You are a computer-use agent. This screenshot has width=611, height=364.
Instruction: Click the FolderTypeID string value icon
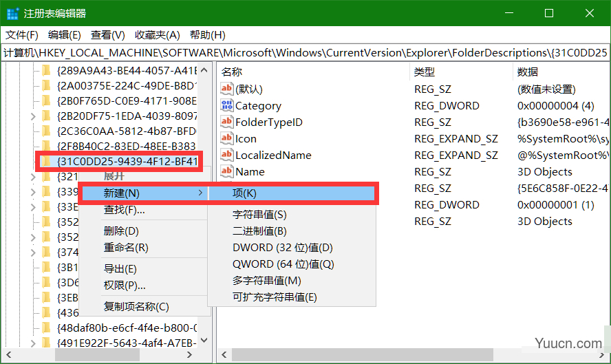click(227, 122)
